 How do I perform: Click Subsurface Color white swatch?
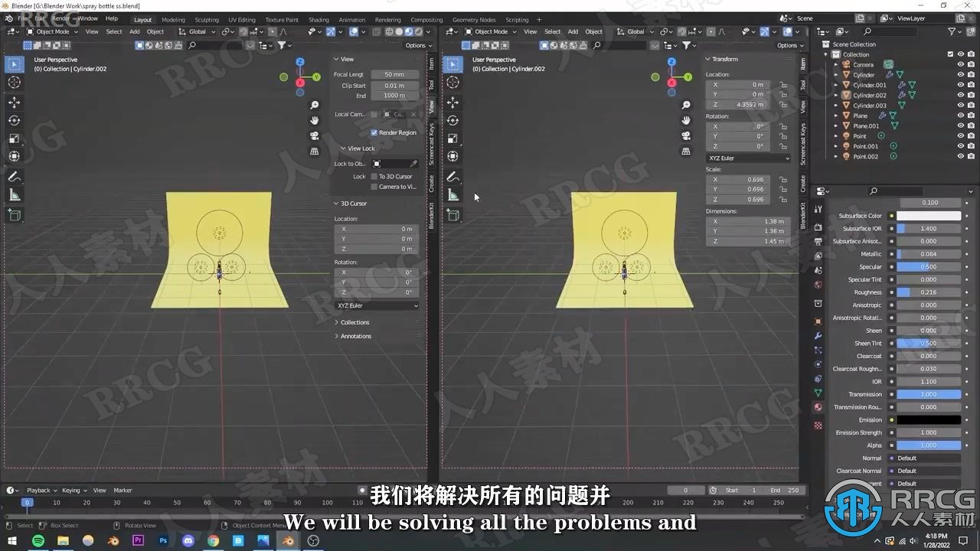pyautogui.click(x=929, y=216)
